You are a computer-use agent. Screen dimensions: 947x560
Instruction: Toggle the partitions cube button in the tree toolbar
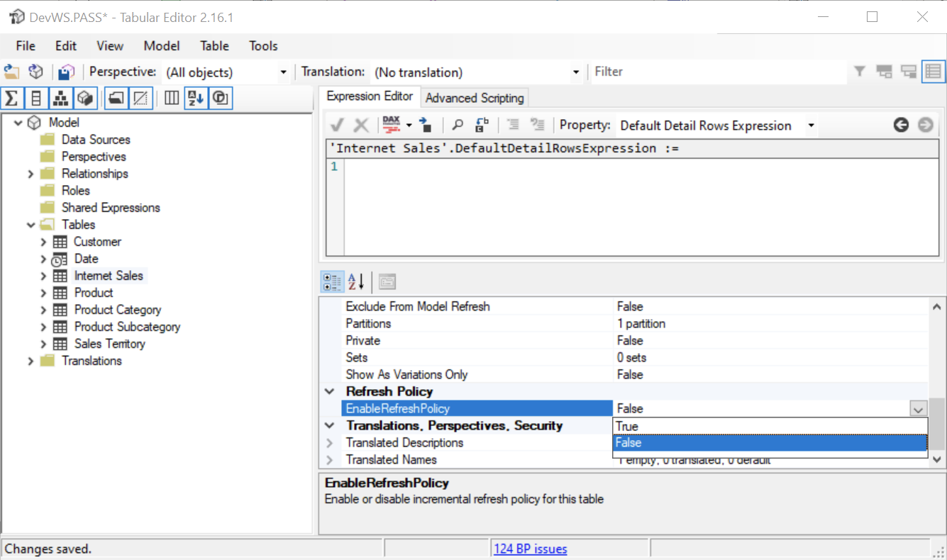[x=85, y=98]
